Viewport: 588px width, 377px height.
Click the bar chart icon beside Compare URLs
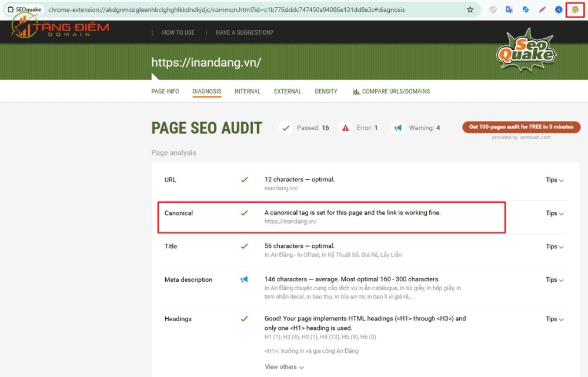[x=357, y=92]
